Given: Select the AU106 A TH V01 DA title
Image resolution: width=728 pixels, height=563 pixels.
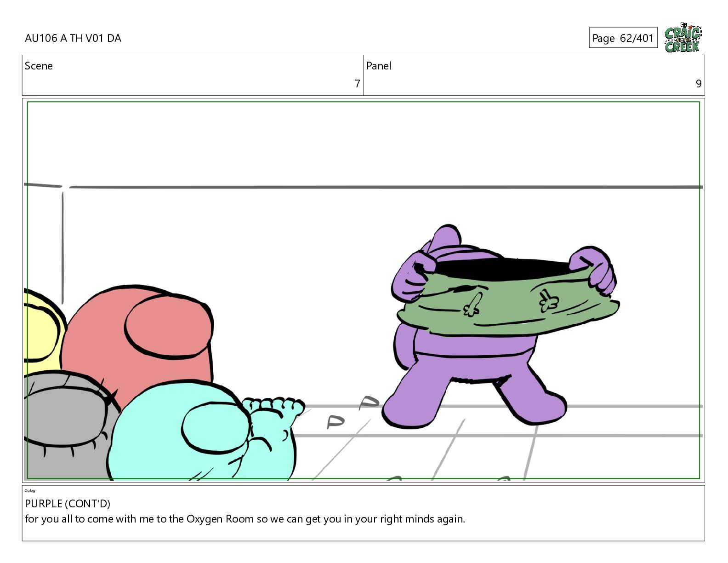Looking at the screenshot, I should tap(73, 38).
